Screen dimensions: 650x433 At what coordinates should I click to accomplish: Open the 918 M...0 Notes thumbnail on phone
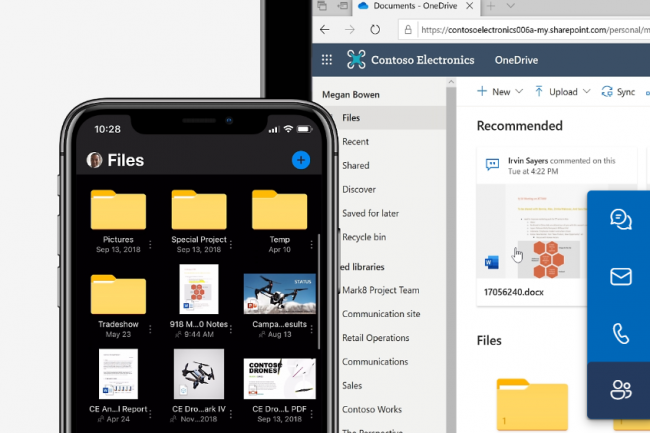pyautogui.click(x=199, y=289)
